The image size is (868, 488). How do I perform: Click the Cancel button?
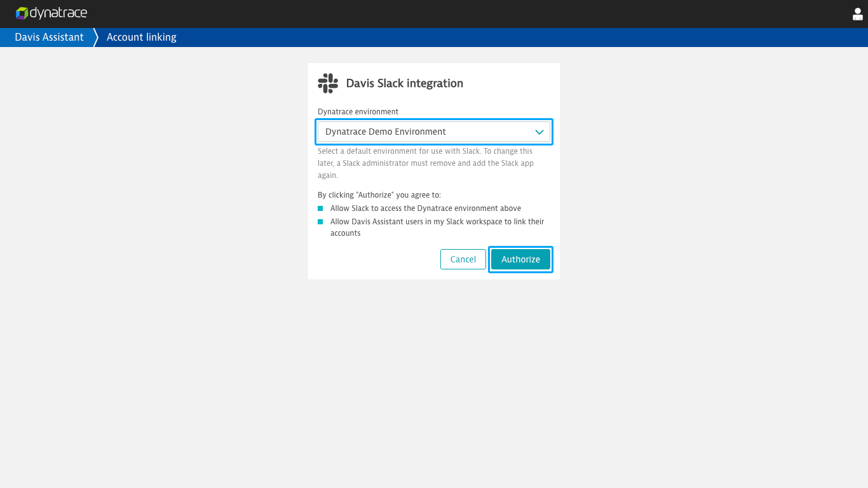coord(463,259)
